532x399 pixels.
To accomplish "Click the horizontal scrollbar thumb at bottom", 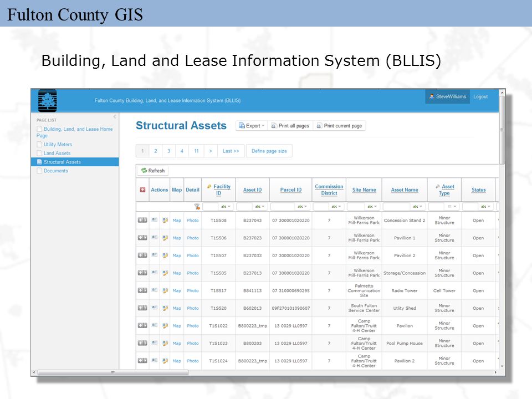I will (113, 372).
